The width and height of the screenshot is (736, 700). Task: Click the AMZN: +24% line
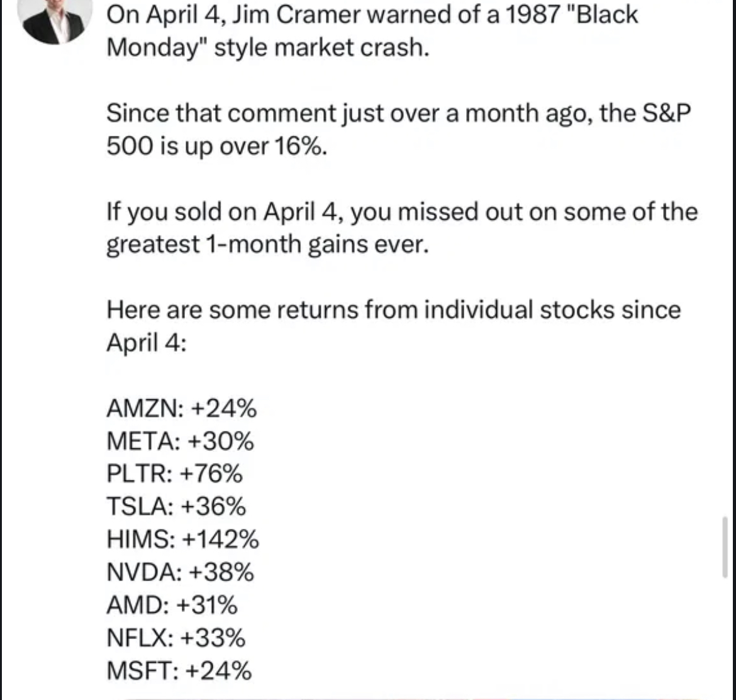182,409
